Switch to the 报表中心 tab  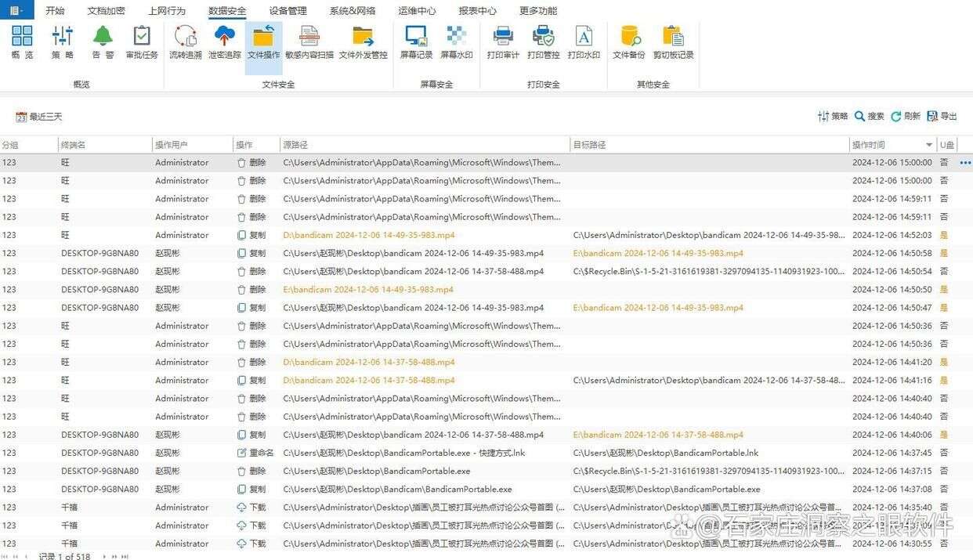[476, 10]
